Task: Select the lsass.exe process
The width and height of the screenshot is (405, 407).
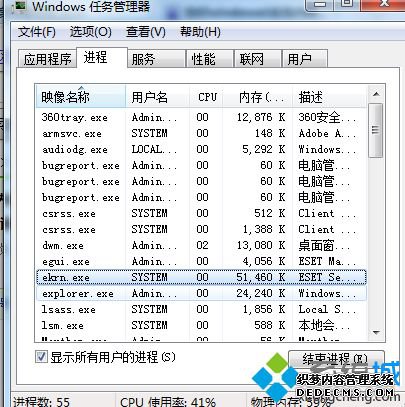Action: pos(201,309)
